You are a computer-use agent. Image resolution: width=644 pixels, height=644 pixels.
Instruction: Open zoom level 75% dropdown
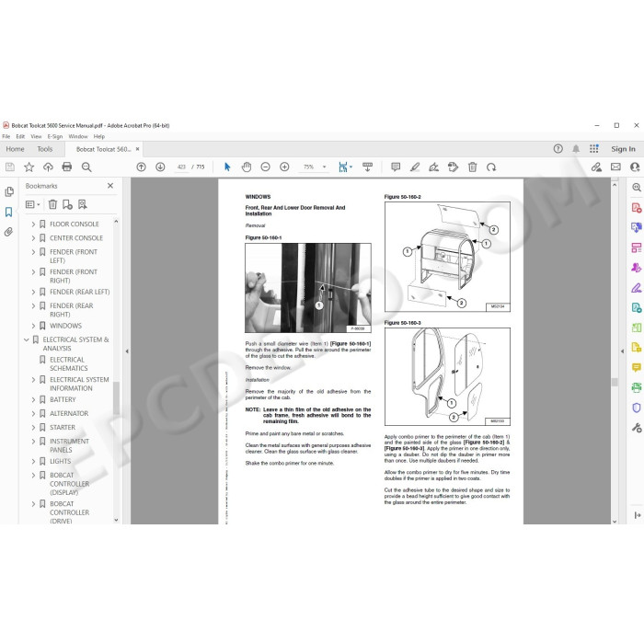point(324,167)
